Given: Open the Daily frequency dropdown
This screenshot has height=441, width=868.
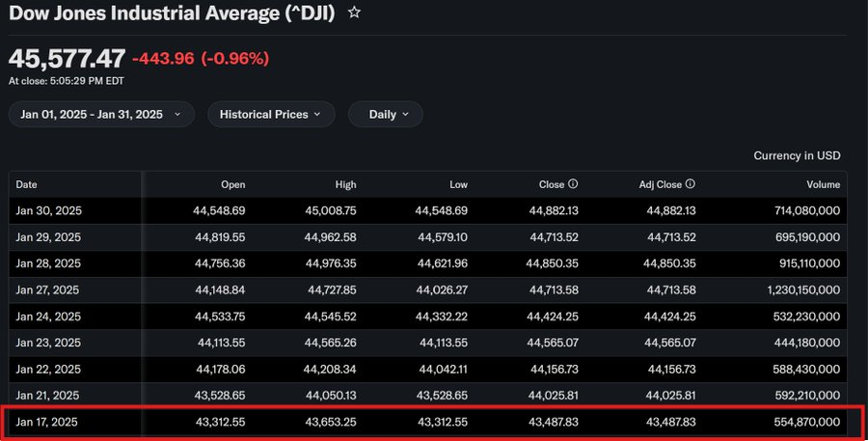Looking at the screenshot, I should [x=385, y=114].
